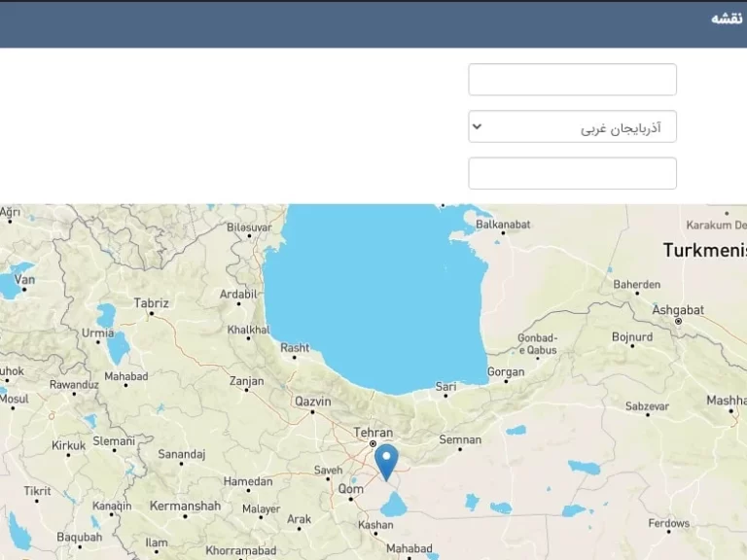Click the Ilam label on the map
Screen dimensions: 747x560
157,542
